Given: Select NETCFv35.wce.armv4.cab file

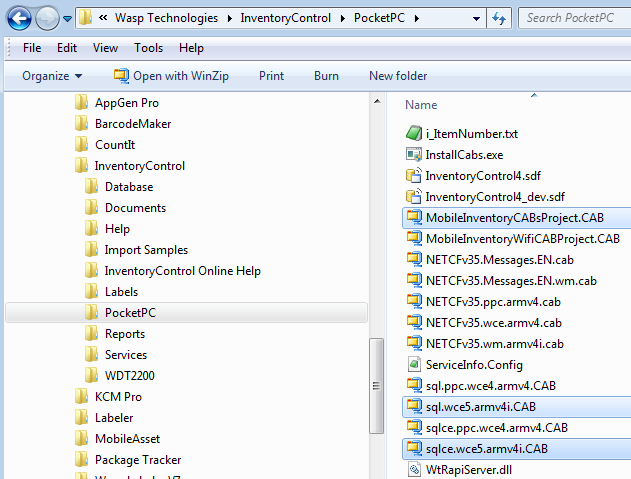Looking at the screenshot, I should 494,323.
